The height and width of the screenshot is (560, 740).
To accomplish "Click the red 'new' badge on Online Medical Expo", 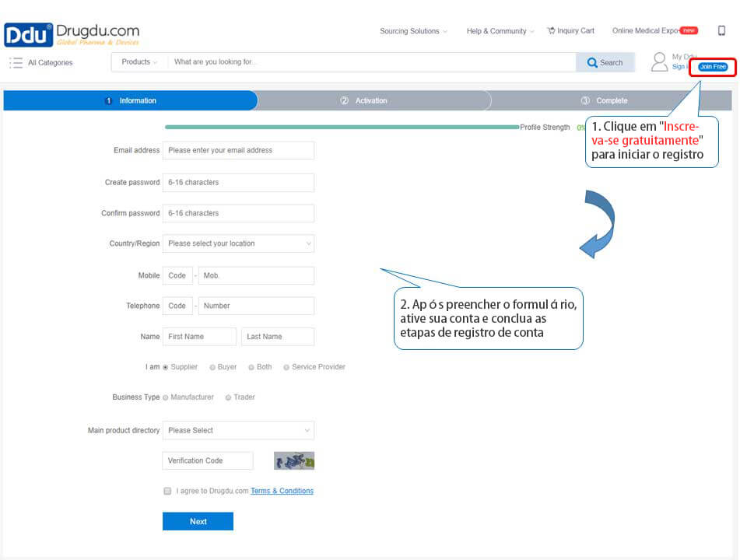I will point(689,31).
